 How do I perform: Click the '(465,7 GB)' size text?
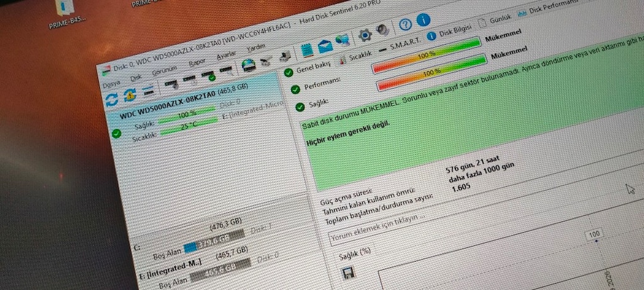[231, 254]
